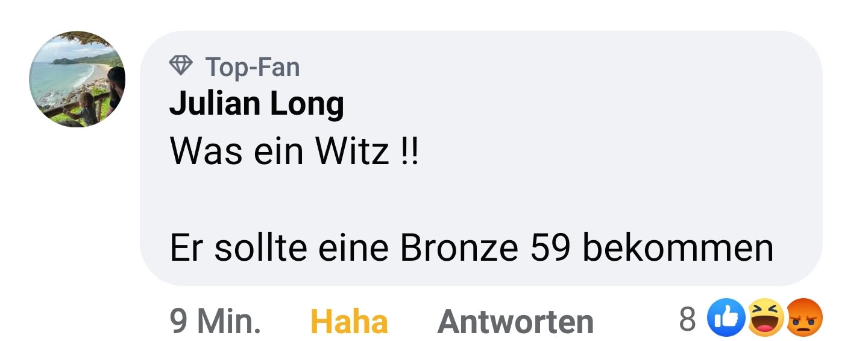Click the word "Witz" in the comment
The width and height of the screenshot is (868, 341).
point(351,152)
